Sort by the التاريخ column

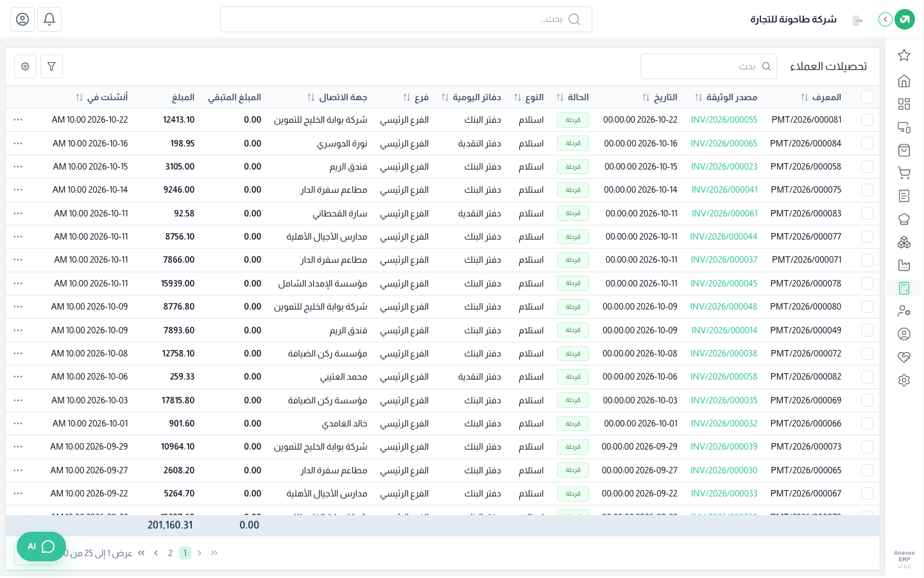coord(660,98)
